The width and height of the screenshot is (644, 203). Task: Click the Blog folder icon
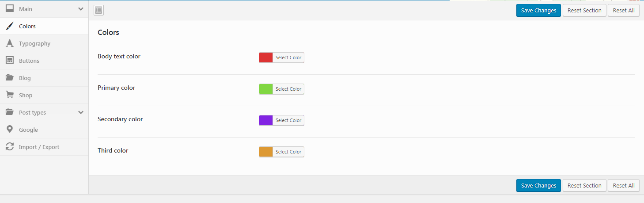(10, 78)
